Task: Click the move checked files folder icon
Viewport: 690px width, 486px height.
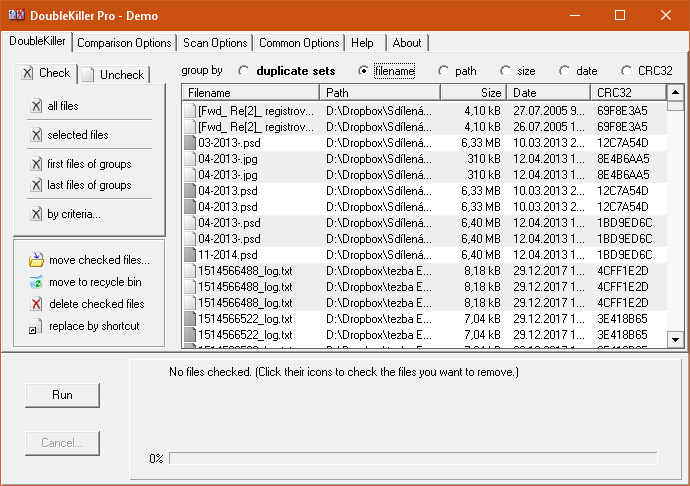Action: (x=36, y=260)
